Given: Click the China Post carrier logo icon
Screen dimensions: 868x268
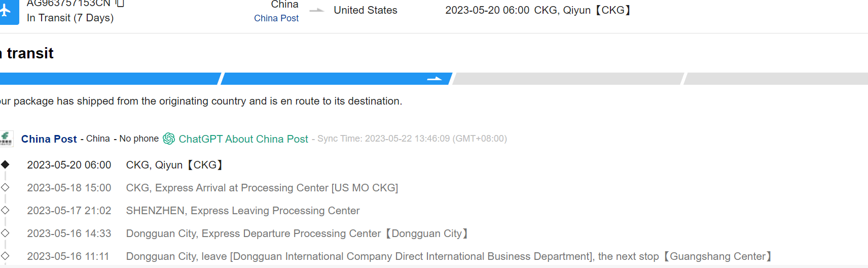Looking at the screenshot, I should [x=6, y=139].
